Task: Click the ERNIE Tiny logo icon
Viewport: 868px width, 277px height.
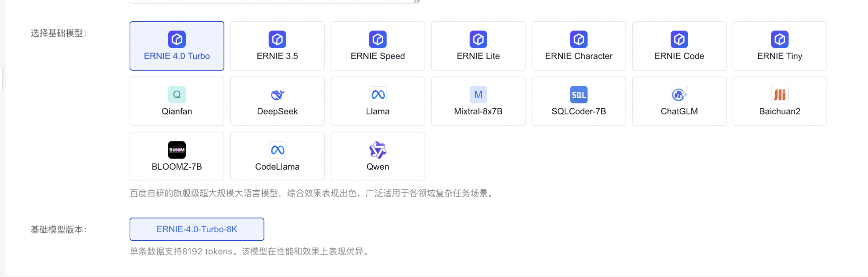Action: click(x=780, y=39)
